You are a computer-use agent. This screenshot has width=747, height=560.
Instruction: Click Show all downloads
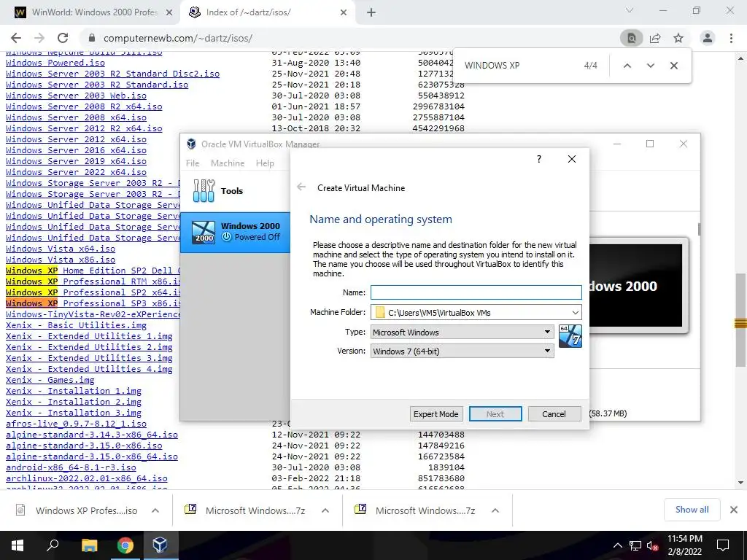[692, 510]
